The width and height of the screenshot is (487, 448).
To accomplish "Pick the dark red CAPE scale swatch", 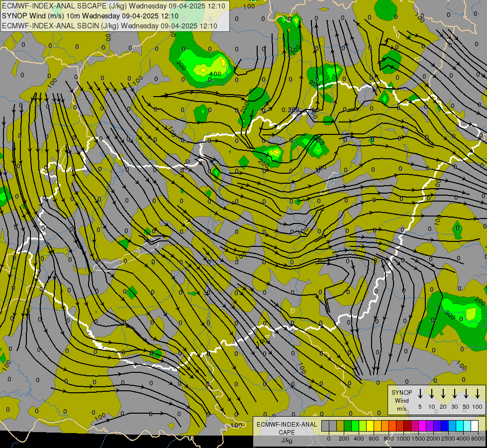I will pos(407,426).
